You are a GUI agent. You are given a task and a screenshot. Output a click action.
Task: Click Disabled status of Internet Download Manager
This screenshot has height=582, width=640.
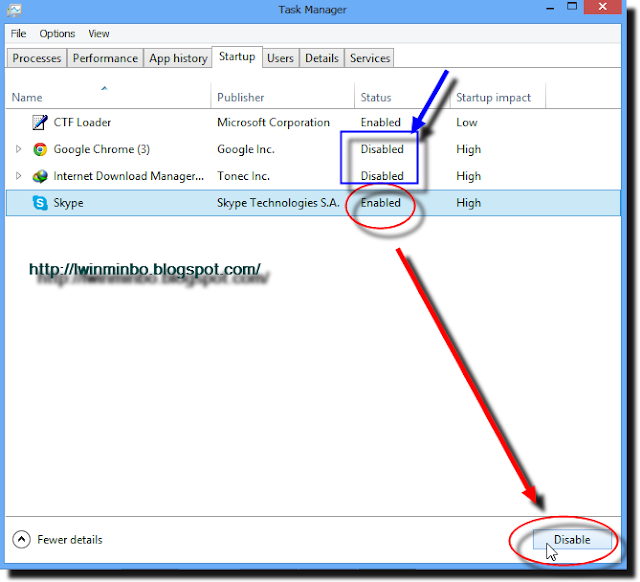[x=382, y=176]
